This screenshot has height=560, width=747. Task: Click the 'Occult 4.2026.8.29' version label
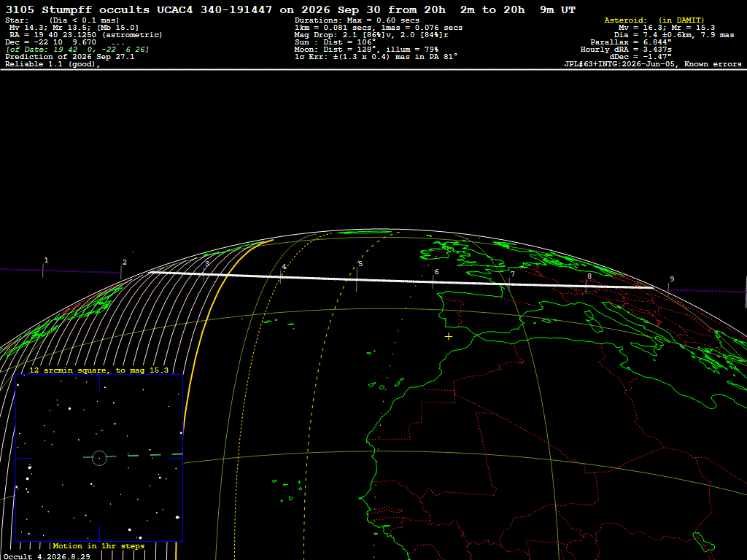(x=47, y=556)
